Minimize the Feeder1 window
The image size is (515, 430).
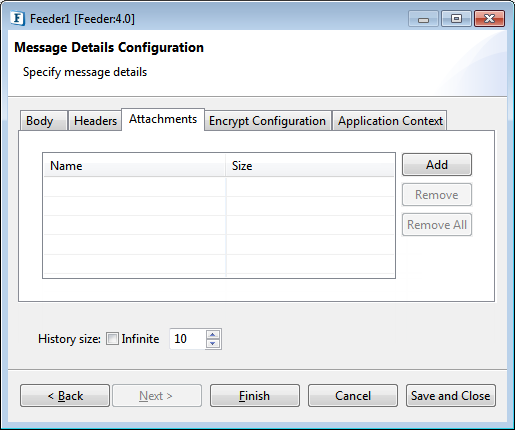click(x=423, y=19)
